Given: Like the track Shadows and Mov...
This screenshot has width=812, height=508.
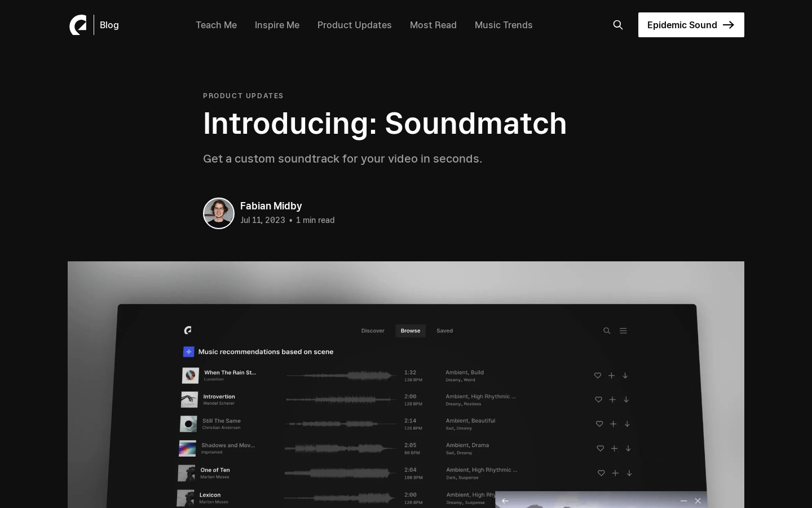Looking at the screenshot, I should pos(600,449).
